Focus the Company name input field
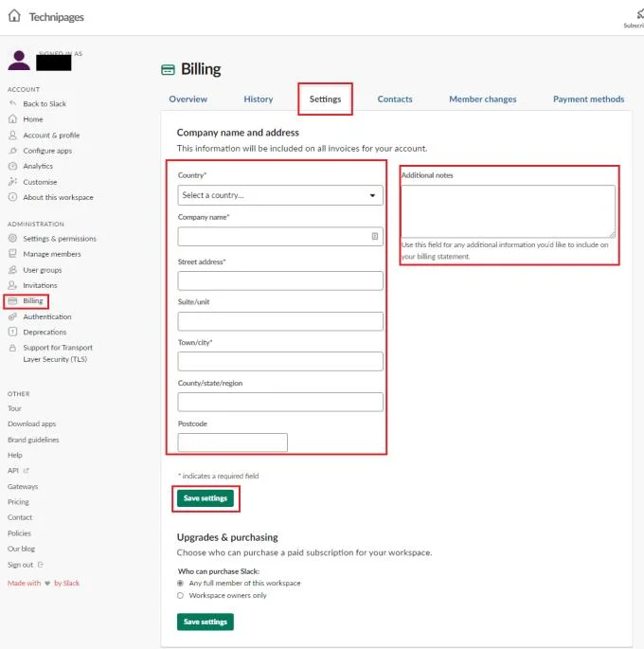Viewport: 644px width, 649px height. coord(280,236)
